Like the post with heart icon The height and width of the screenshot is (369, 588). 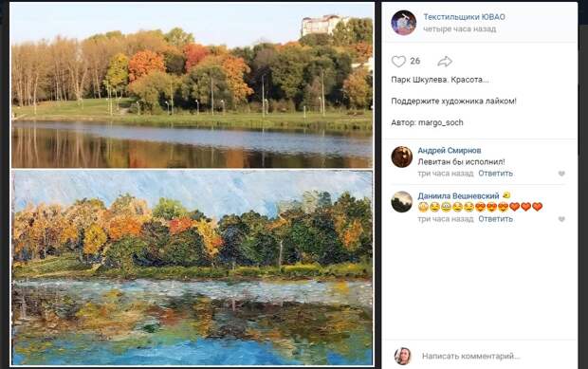398,62
